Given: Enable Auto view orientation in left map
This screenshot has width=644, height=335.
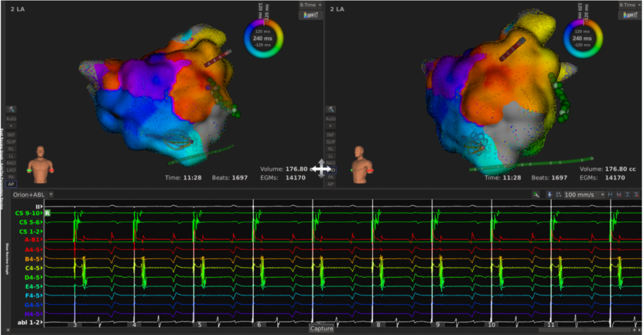Looking at the screenshot, I should (11, 119).
